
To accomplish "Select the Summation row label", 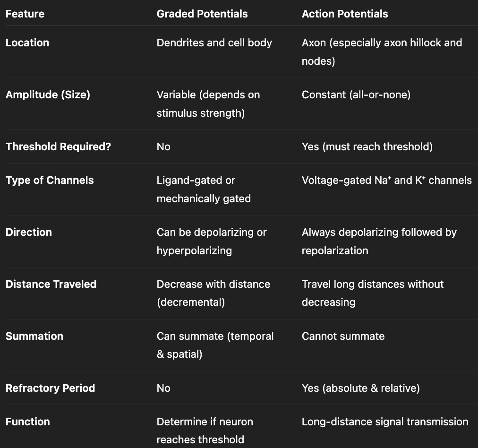I will coord(34,336).
